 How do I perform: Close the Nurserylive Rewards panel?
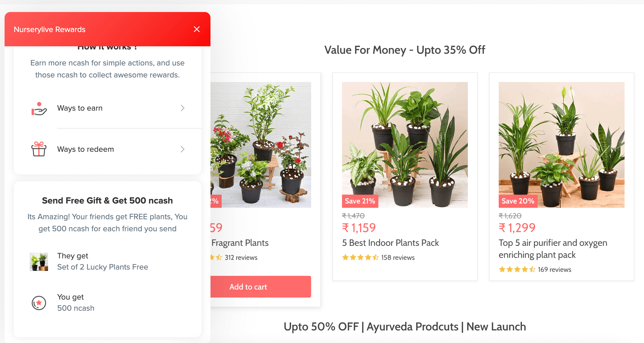[x=197, y=29]
